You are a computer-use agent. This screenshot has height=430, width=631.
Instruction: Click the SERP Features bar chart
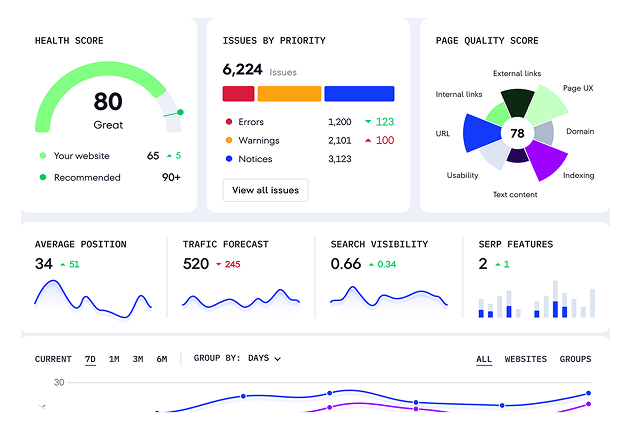[535, 301]
